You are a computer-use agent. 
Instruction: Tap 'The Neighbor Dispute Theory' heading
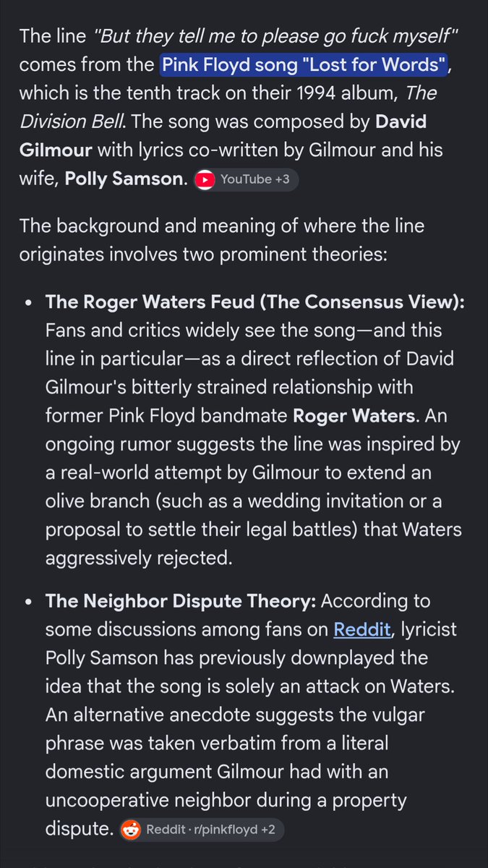click(181, 601)
